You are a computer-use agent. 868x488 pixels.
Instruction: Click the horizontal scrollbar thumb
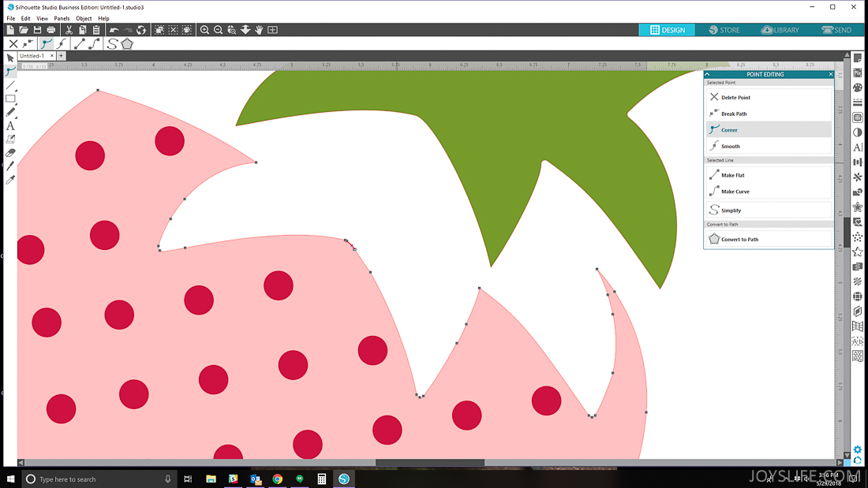(429, 463)
